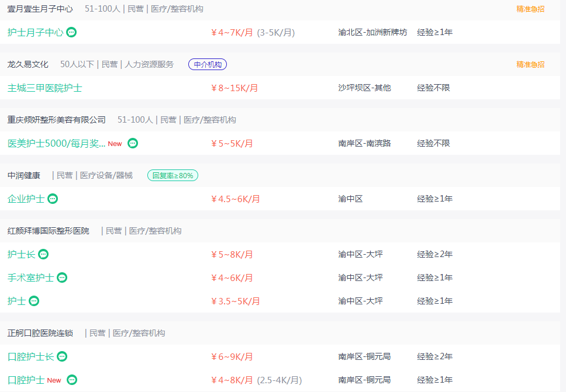Open company 重庆倾妍整形美容有限公司

tap(56, 120)
